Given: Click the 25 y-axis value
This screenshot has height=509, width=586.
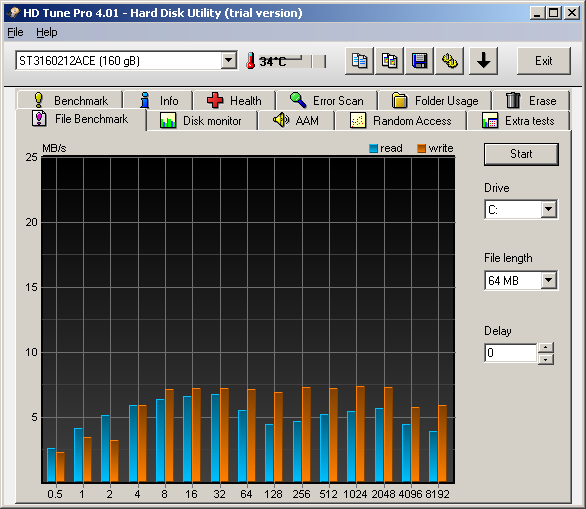Looking at the screenshot, I should click(x=31, y=157).
